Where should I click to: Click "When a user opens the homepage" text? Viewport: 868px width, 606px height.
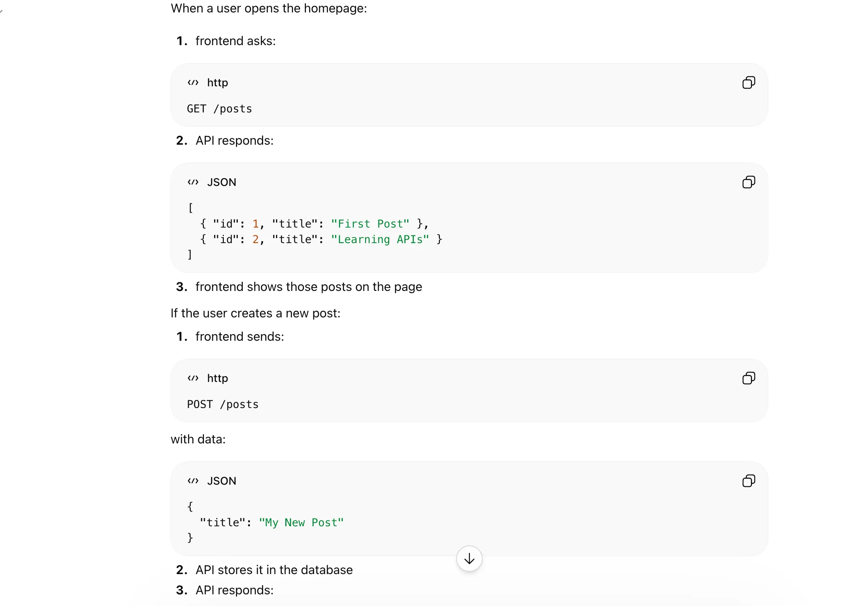click(x=269, y=8)
